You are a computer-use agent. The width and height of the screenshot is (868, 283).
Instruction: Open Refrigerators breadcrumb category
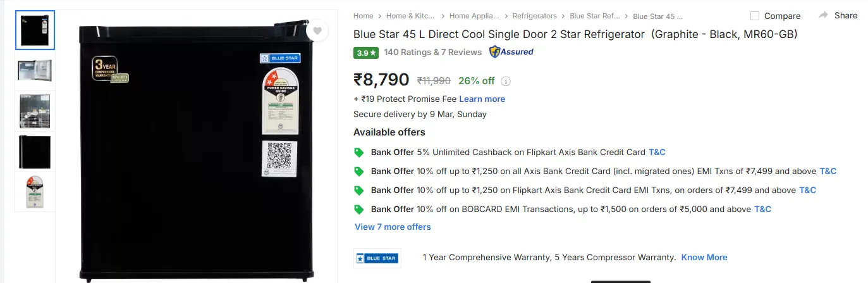pyautogui.click(x=534, y=16)
